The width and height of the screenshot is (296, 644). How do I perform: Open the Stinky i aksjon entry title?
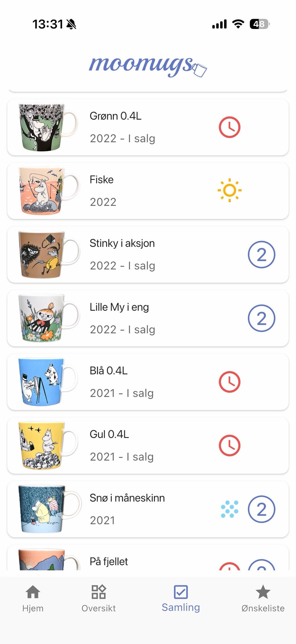pyautogui.click(x=122, y=243)
